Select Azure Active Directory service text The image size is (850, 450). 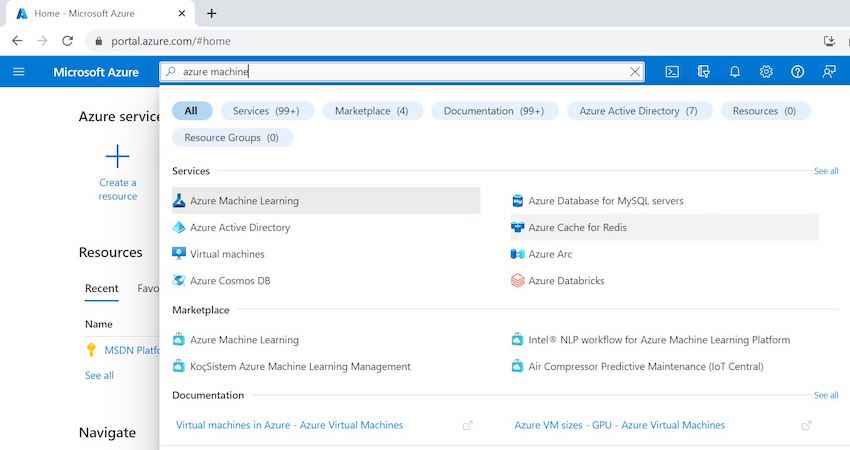coord(240,227)
